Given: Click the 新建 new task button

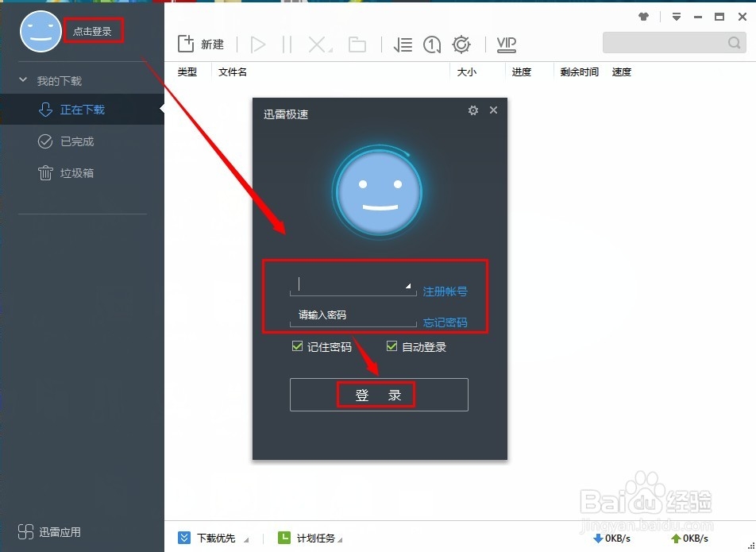Looking at the screenshot, I should coord(201,44).
